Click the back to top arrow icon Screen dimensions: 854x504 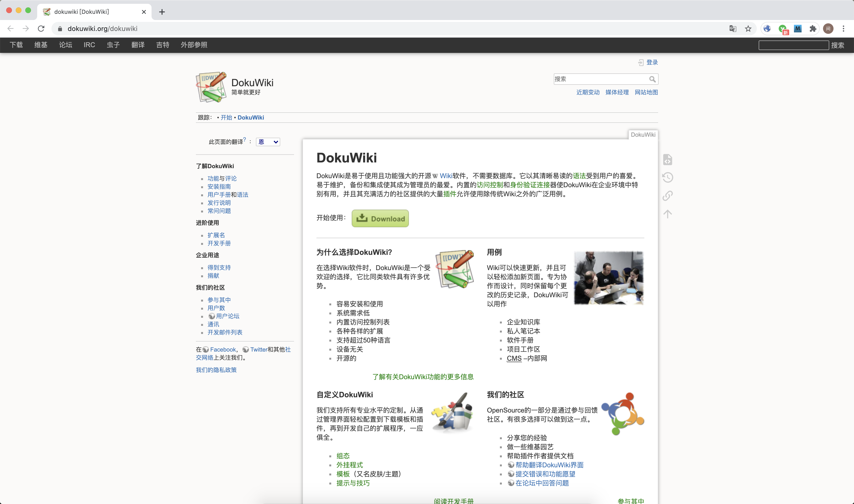coord(667,214)
